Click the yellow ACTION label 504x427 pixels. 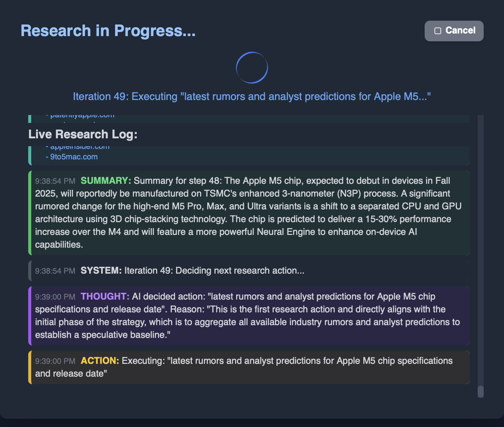(100, 361)
